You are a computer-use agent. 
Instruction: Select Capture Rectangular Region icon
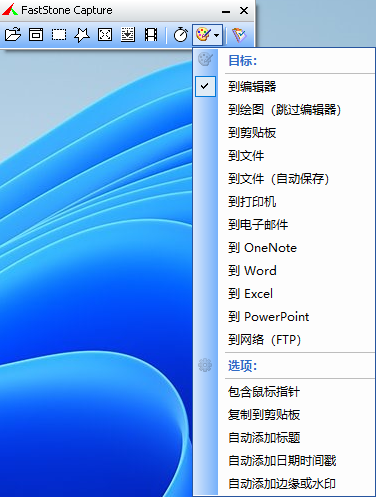59,35
